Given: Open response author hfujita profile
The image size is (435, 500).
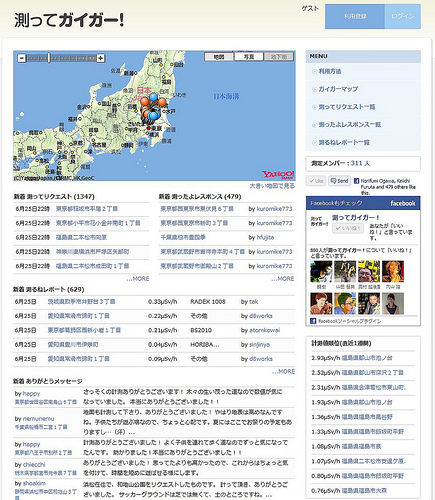Looking at the screenshot, I should coord(265,237).
